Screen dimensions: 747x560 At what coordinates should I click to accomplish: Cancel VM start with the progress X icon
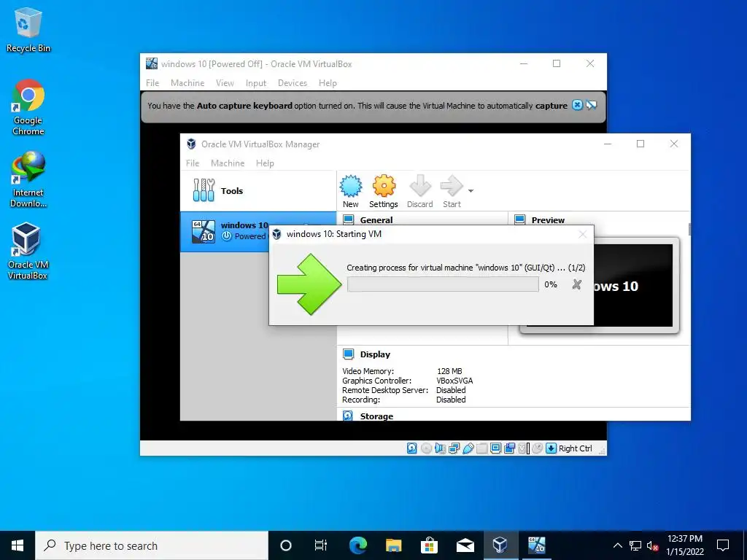[577, 284]
